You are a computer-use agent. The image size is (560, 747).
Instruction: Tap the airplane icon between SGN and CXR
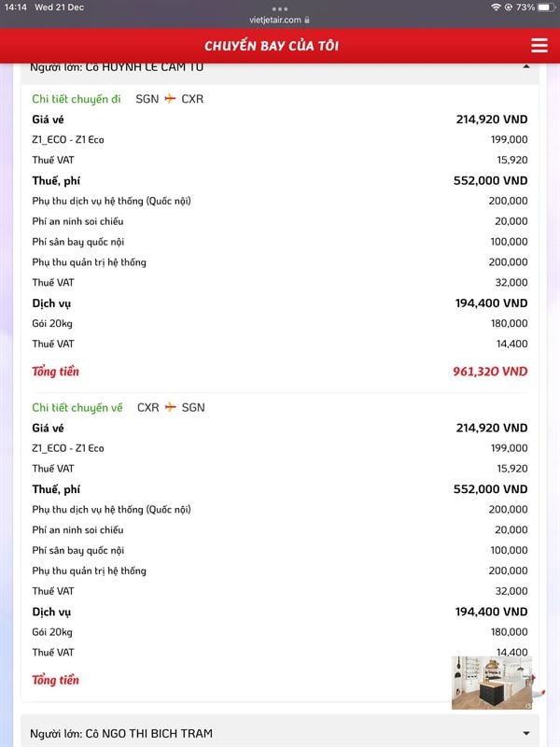click(x=170, y=99)
